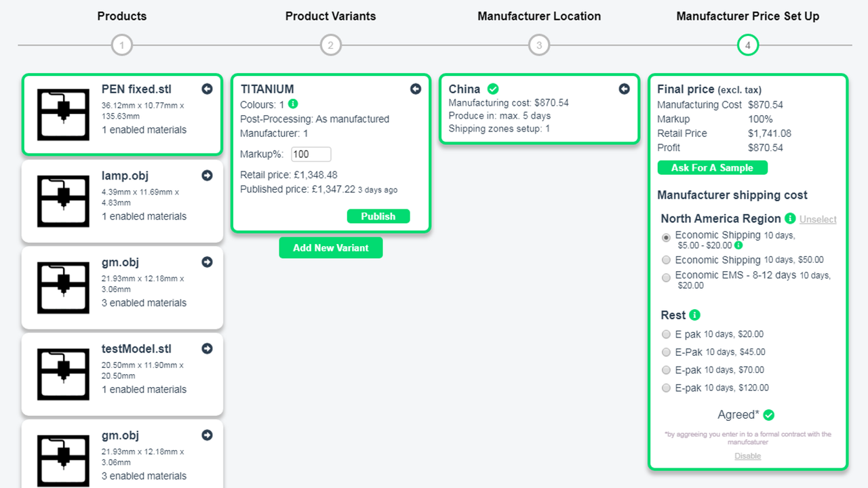Open the arrow icon on TITANIUM variant
The image size is (868, 488).
(x=416, y=89)
